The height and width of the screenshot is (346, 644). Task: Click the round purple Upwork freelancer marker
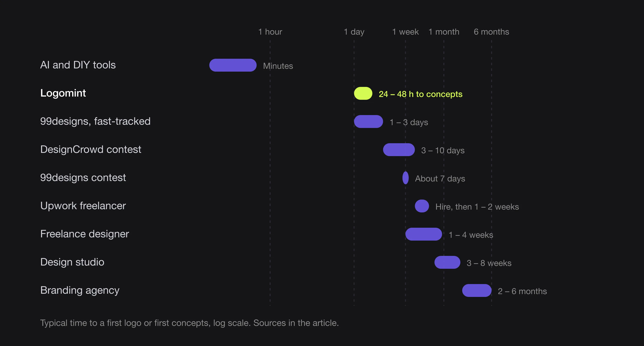tap(422, 206)
